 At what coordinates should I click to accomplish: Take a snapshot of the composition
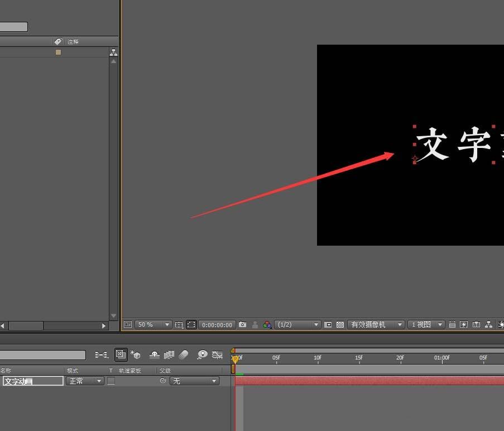(x=241, y=324)
